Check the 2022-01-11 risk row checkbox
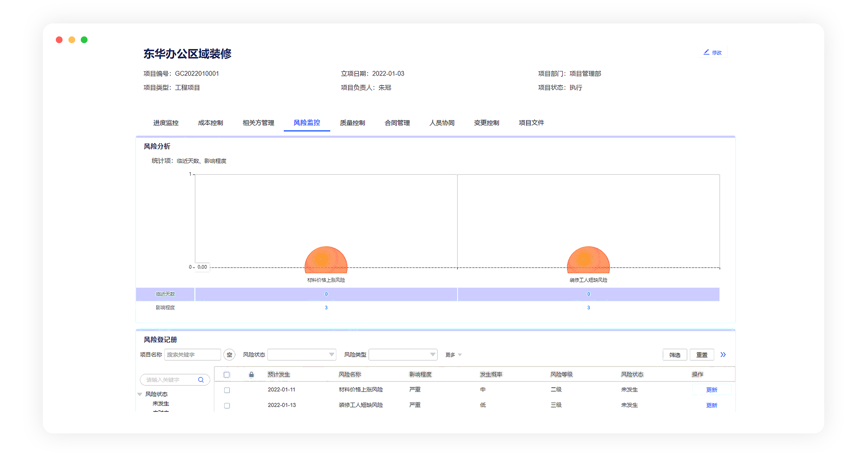Image resolution: width=868 pixels, height=459 pixels. [x=227, y=390]
